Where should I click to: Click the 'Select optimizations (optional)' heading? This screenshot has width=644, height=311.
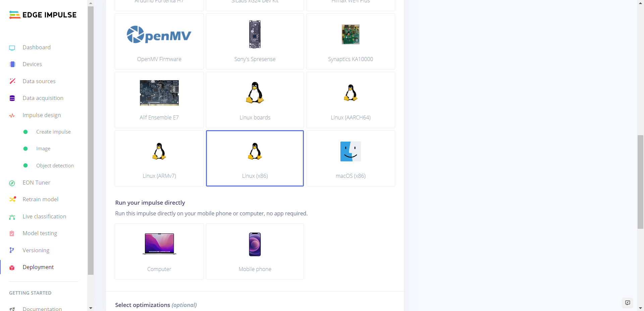(156, 305)
